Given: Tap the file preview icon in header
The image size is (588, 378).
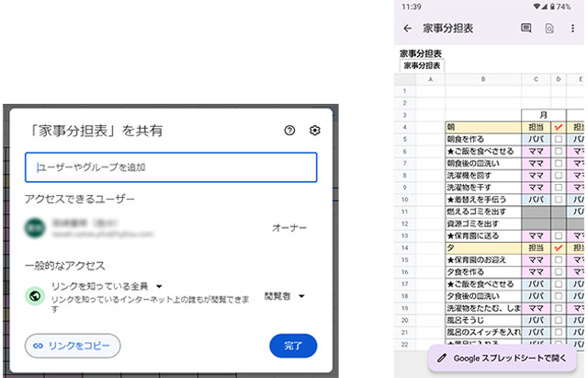Looking at the screenshot, I should coord(549,29).
